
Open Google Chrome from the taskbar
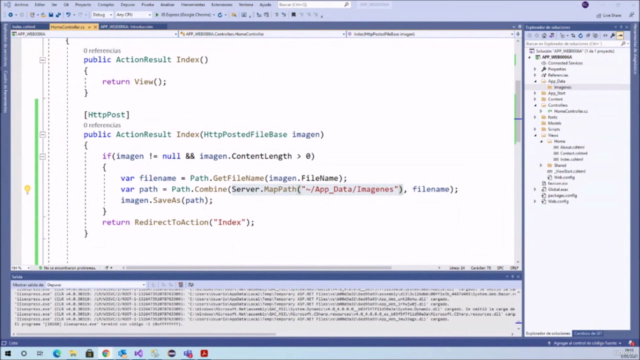pyautogui.click(x=106, y=353)
